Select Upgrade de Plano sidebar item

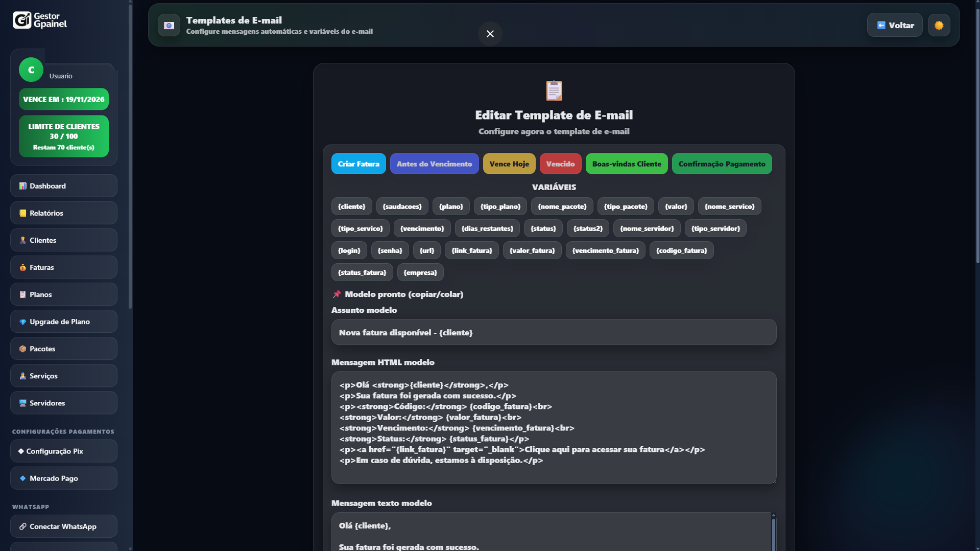[63, 322]
